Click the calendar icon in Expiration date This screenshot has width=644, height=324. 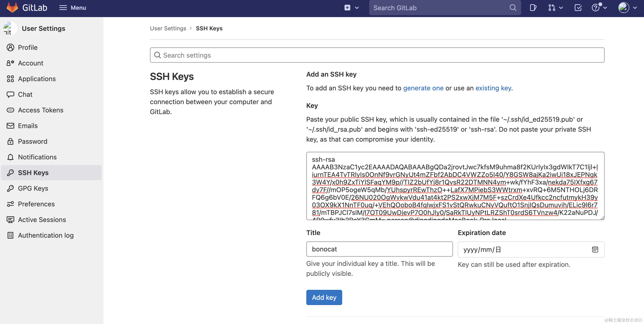[595, 249]
